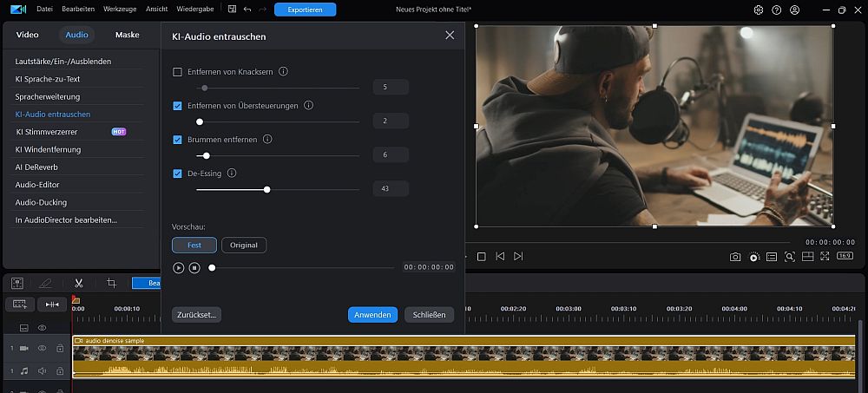
Task: Click the render preview icon beside the camera
Action: [x=754, y=256]
